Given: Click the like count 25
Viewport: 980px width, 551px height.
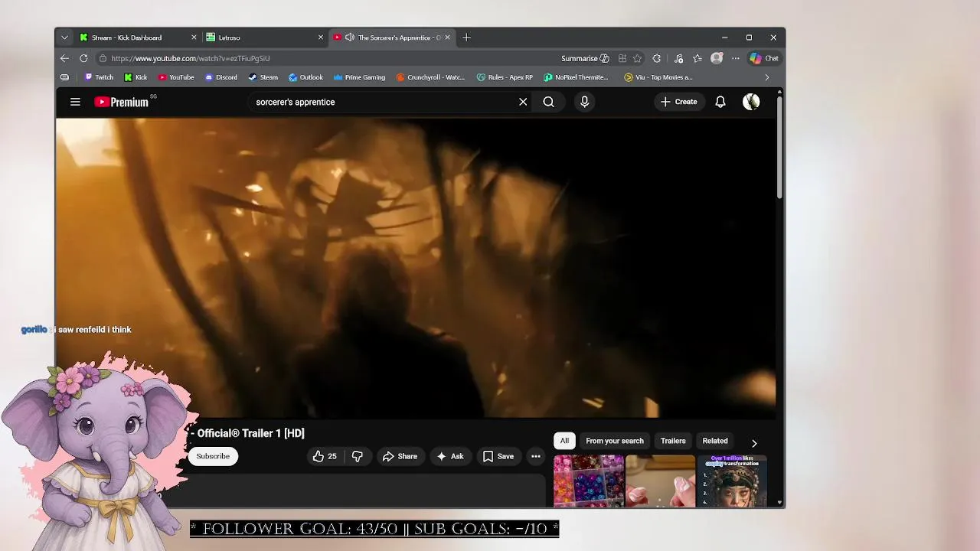Looking at the screenshot, I should 332,456.
